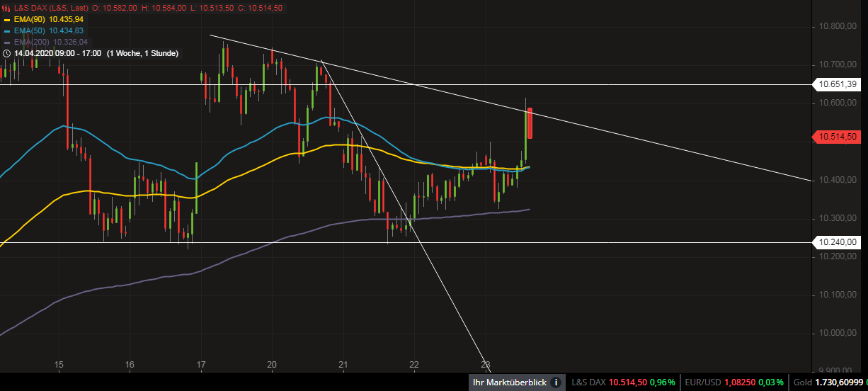Open the 14.04.2020 09:00 - 17:00 time range
The width and height of the screenshot is (868, 391).
tap(57, 53)
